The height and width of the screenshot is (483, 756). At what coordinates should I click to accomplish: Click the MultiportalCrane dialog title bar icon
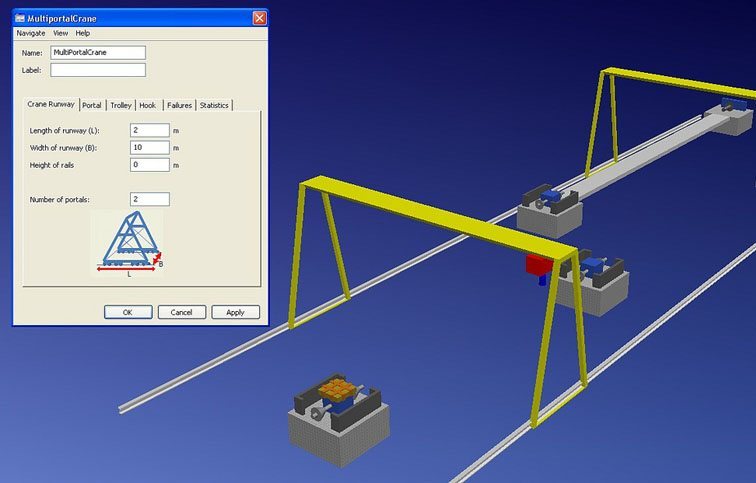click(x=22, y=18)
